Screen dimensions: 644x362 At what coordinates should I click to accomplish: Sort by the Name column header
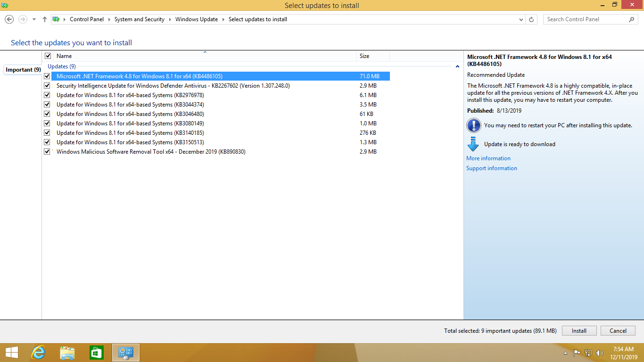click(205, 56)
